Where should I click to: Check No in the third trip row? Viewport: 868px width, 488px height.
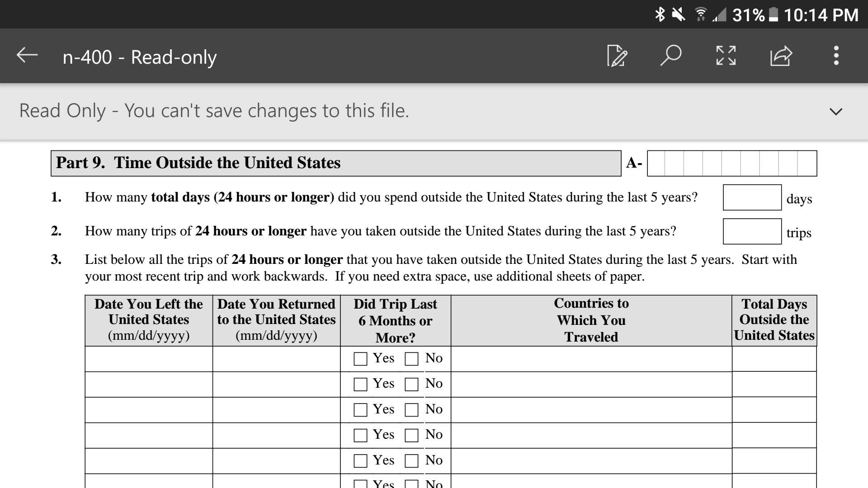[411, 410]
